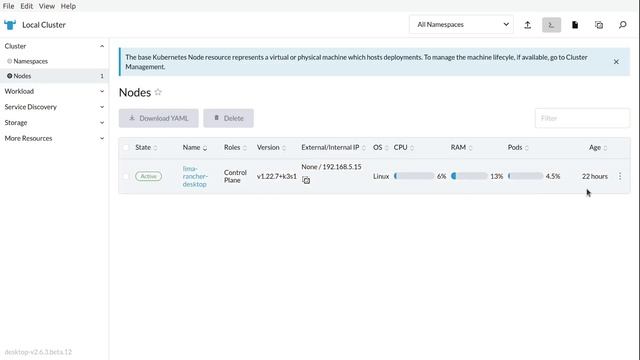Sort by the External/Internal IP column
The image size is (640, 360).
click(x=333, y=147)
